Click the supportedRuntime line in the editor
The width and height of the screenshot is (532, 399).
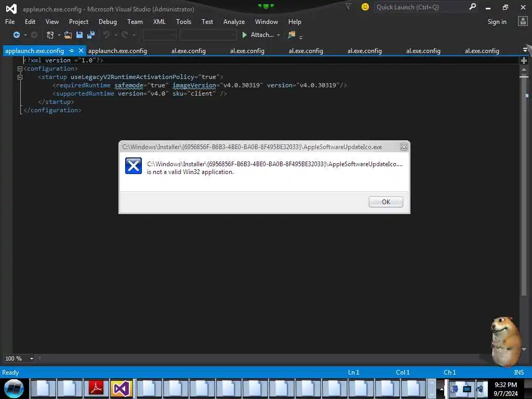[139, 94]
